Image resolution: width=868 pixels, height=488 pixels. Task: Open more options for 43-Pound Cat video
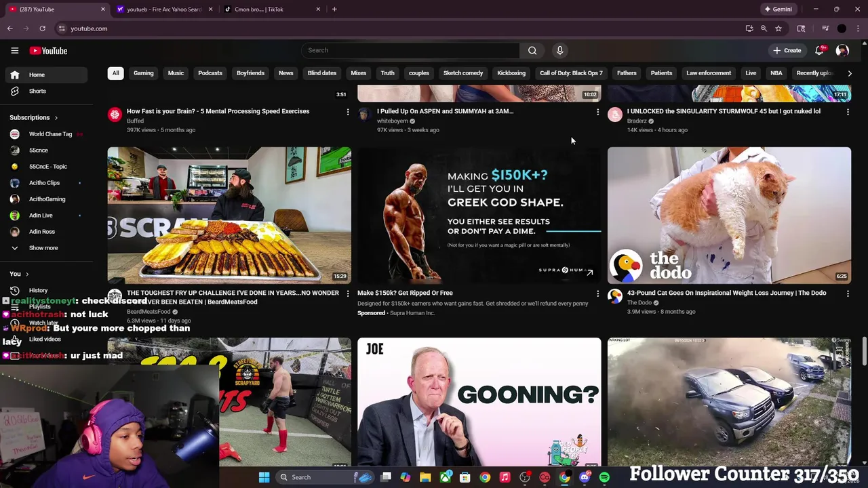[848, 293]
